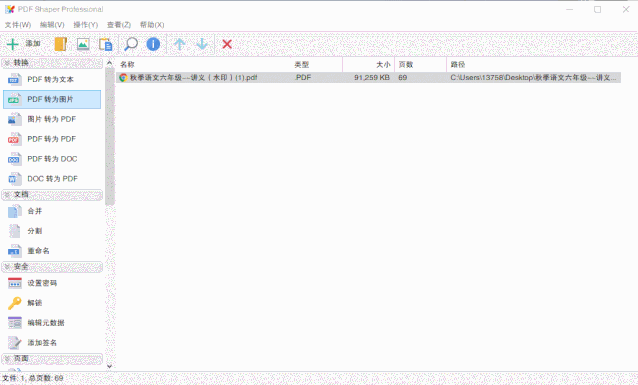Click the 编辑元数据 label
Viewport: 638px width, 385px height.
tap(46, 323)
